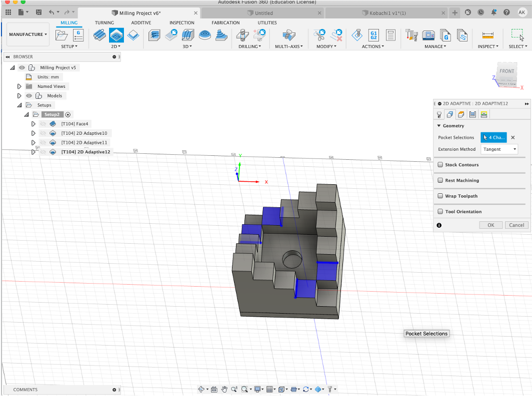Open the Tool tab in 2D Adaptive dialog
Viewport: 532px width, 396px height.
click(439, 114)
